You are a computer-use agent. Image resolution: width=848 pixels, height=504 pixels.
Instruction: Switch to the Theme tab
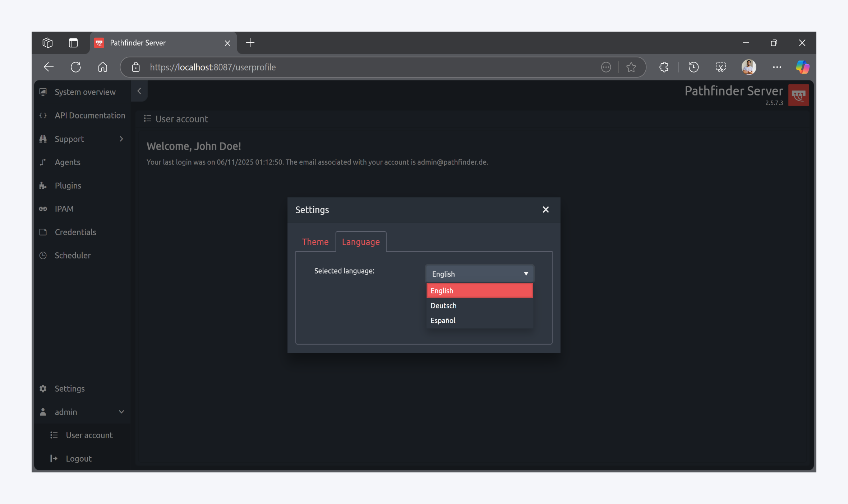315,242
